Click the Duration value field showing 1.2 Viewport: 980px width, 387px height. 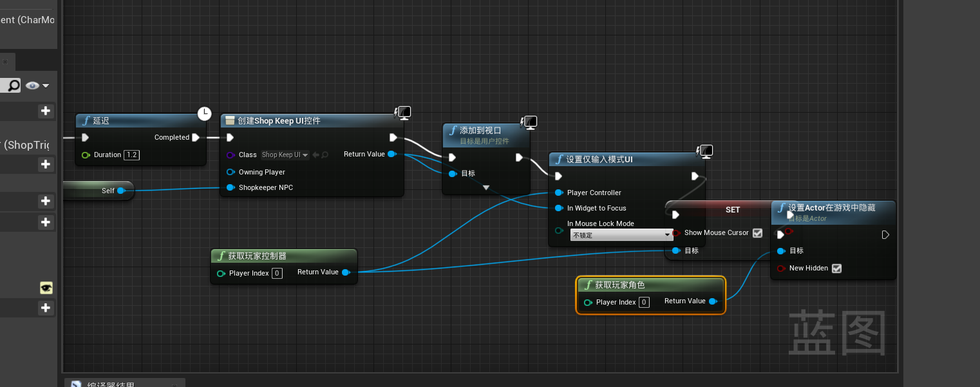131,155
